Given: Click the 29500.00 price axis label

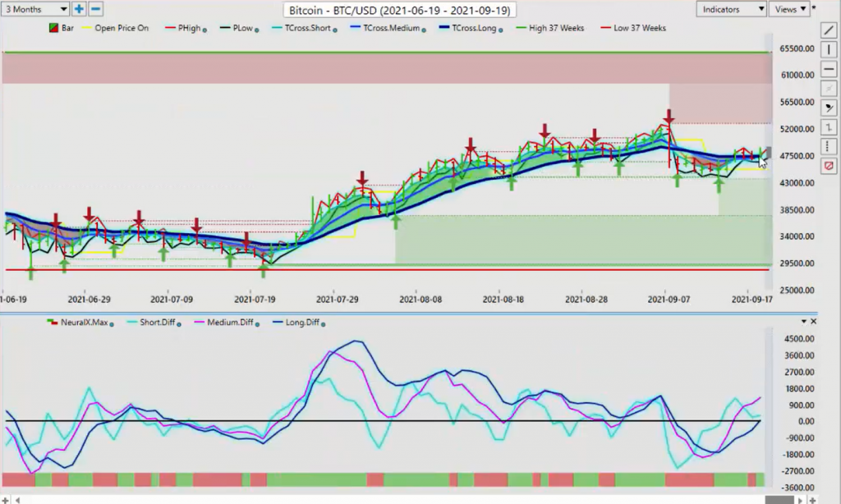Looking at the screenshot, I should [x=797, y=263].
